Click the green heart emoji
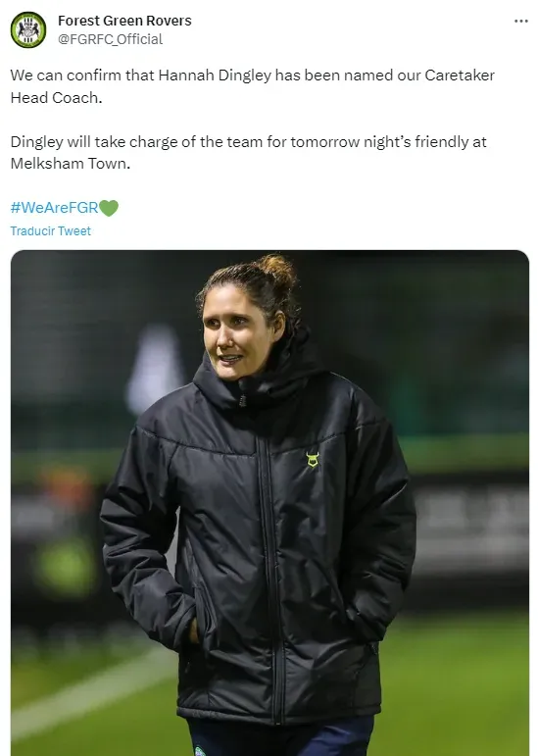538x756 pixels. pos(109,208)
